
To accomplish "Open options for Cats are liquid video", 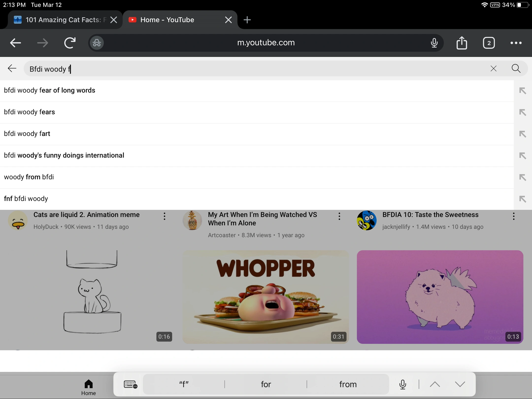I will pos(164,216).
